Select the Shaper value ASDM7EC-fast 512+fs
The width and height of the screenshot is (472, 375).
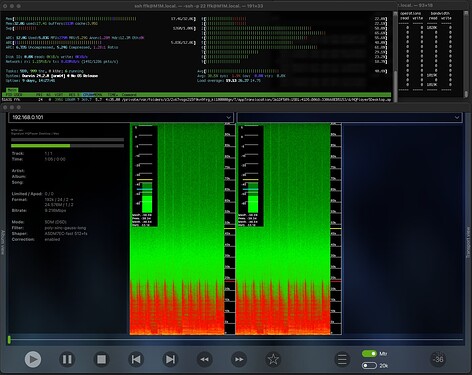(66, 234)
